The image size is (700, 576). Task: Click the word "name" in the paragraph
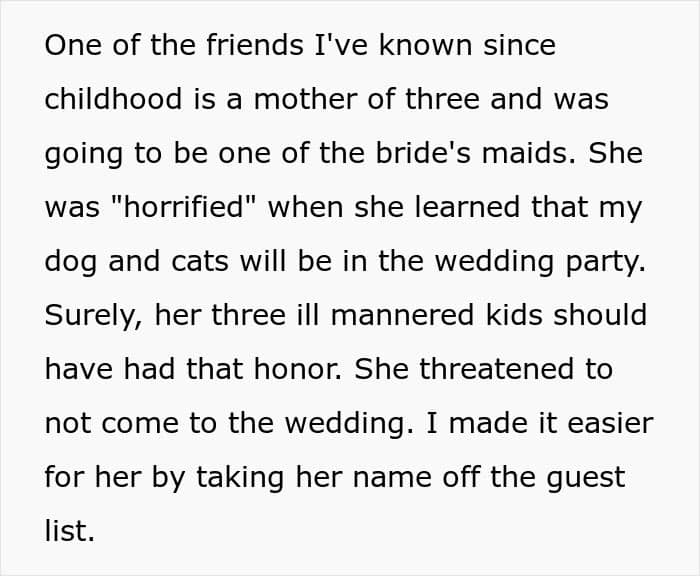(x=392, y=477)
